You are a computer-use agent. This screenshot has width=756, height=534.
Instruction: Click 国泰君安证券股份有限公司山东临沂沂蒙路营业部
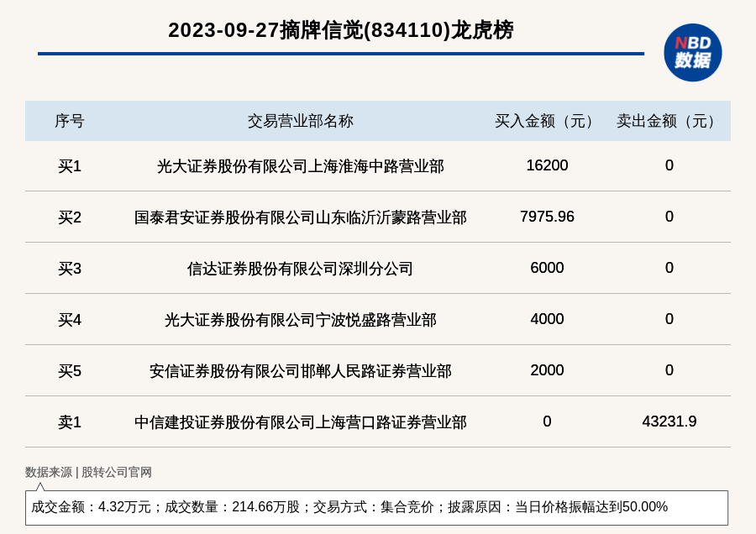[301, 217]
